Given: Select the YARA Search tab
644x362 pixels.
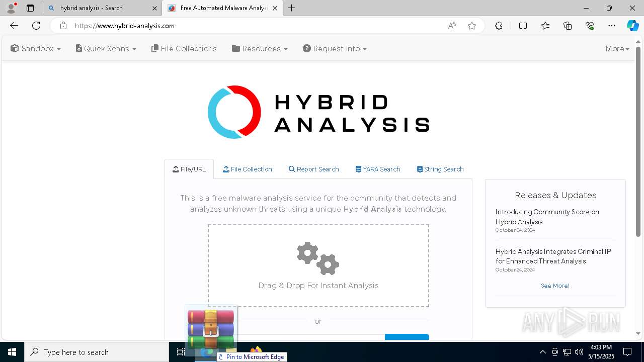Looking at the screenshot, I should point(378,169).
